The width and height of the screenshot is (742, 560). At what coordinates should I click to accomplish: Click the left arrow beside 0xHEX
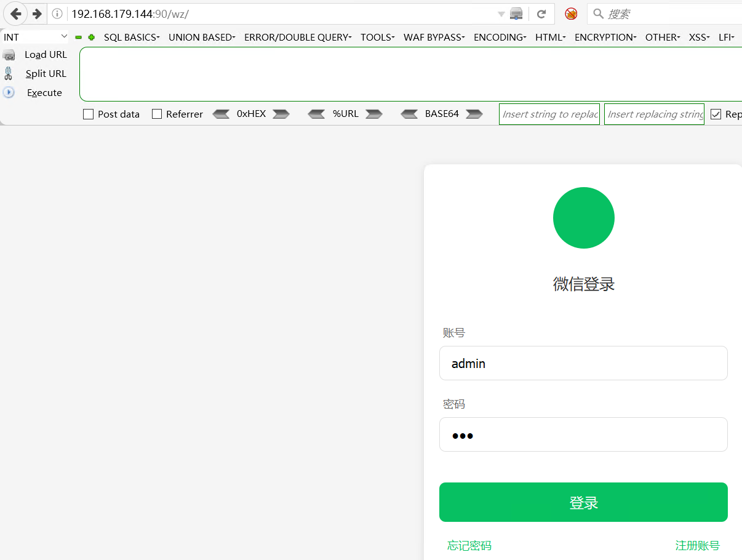coord(221,114)
